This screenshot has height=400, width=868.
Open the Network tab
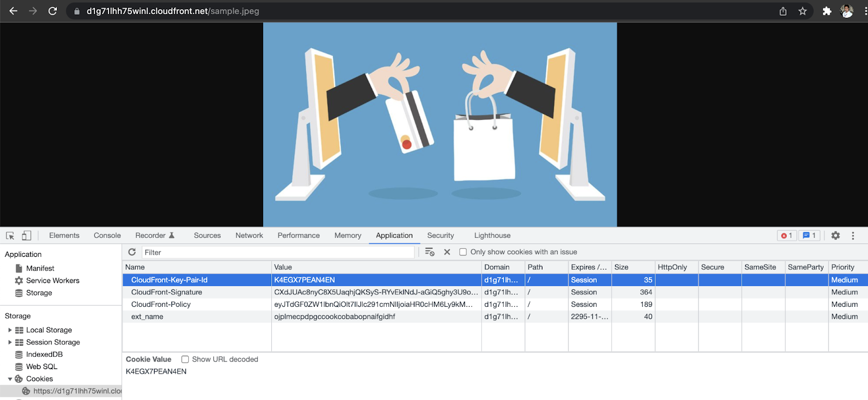pos(249,236)
